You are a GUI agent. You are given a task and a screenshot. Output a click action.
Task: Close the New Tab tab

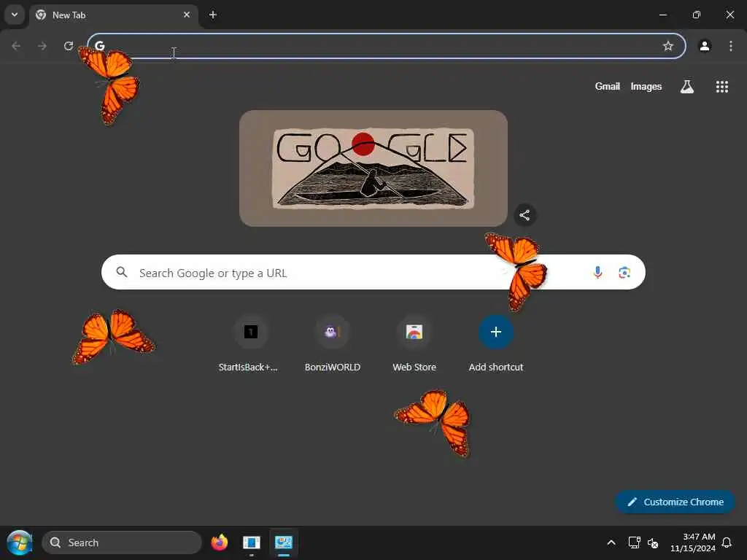tap(187, 15)
